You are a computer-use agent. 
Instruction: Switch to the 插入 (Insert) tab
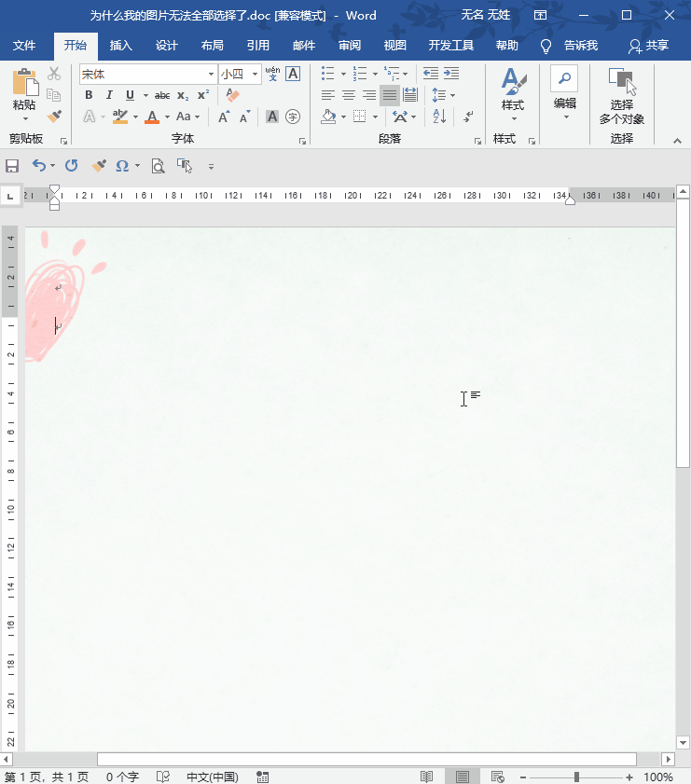[121, 46]
